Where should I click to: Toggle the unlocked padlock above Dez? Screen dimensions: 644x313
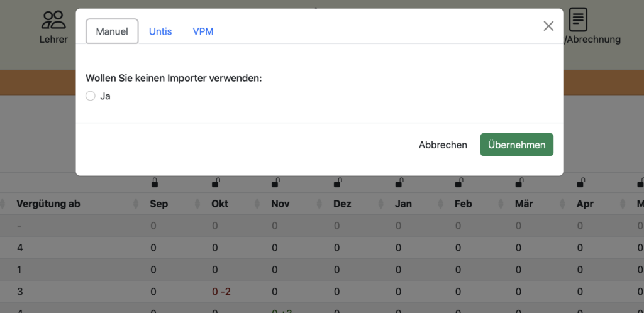coord(338,183)
